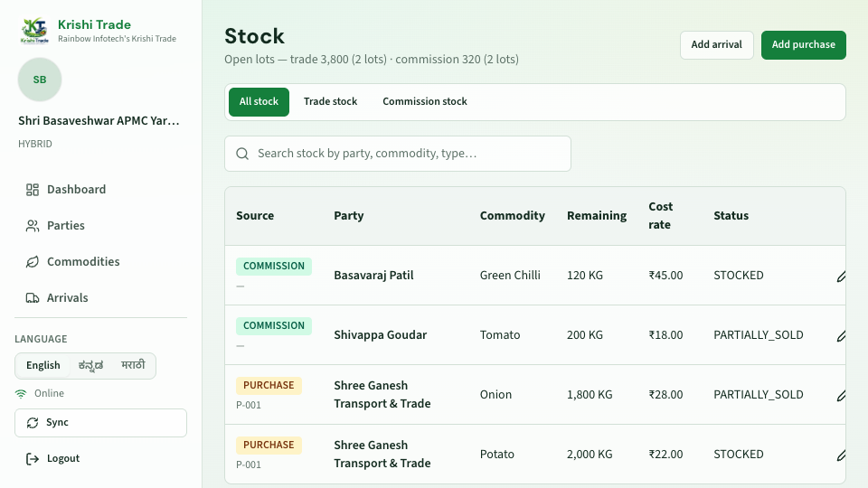868x488 pixels.
Task: Click the Remaining column header
Action: pos(596,216)
